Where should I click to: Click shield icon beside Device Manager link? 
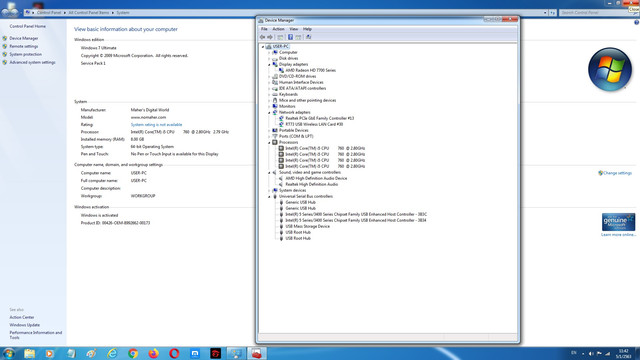pos(5,38)
